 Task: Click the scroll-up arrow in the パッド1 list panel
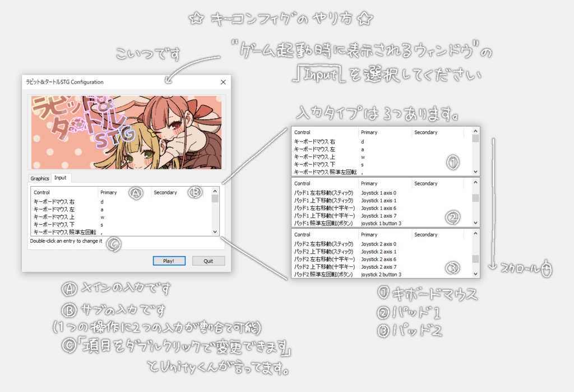pos(475,182)
